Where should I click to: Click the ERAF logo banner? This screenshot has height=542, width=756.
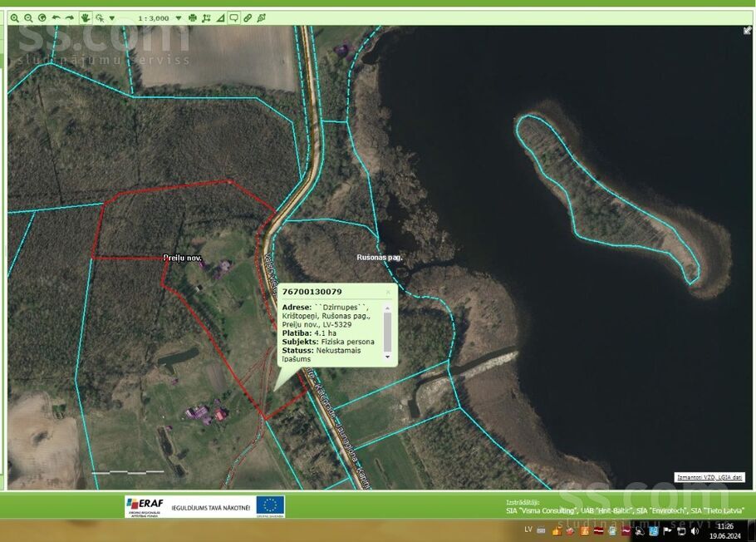[x=143, y=506]
